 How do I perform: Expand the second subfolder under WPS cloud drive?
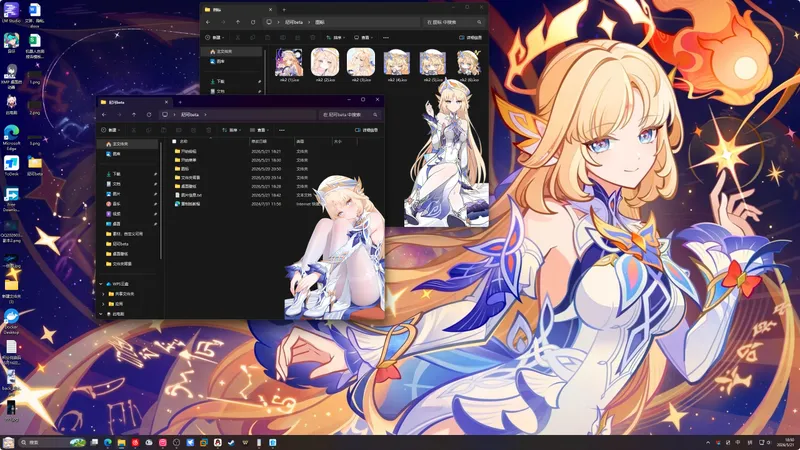[x=104, y=304]
